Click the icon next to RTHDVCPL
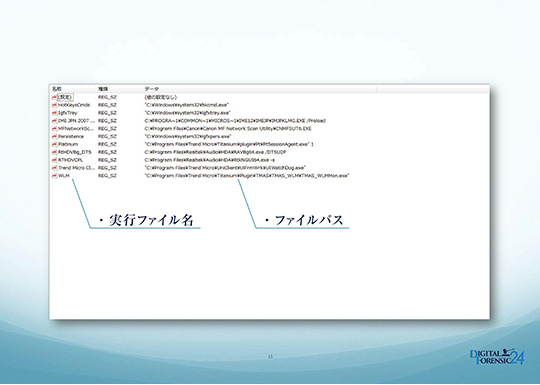540x385 pixels. tap(54, 160)
